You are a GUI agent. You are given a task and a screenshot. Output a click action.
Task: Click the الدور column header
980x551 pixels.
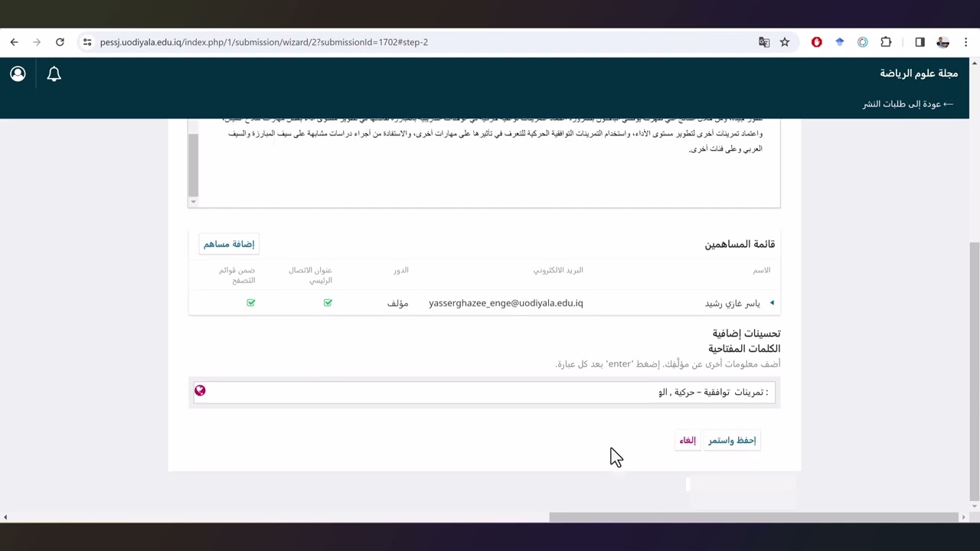click(x=400, y=270)
